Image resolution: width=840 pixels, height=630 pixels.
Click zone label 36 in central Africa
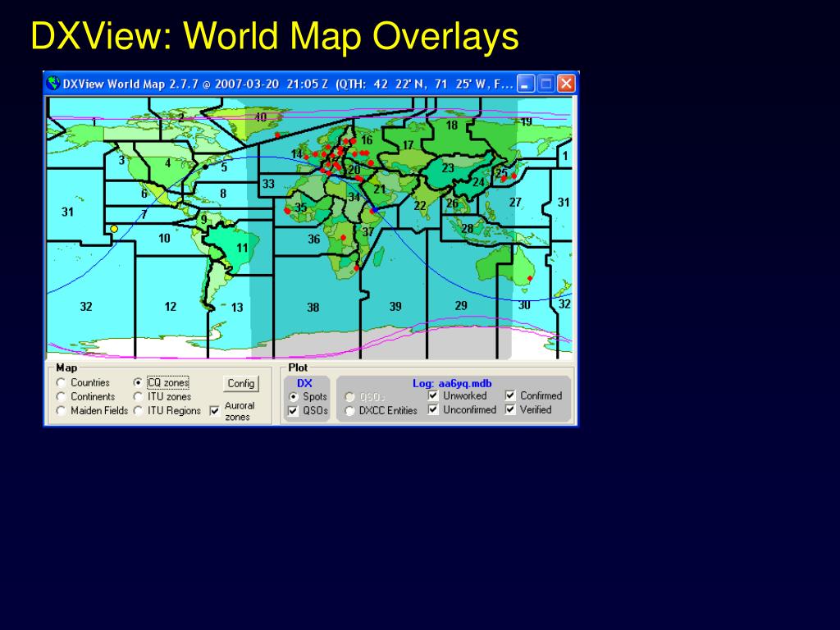pyautogui.click(x=314, y=239)
